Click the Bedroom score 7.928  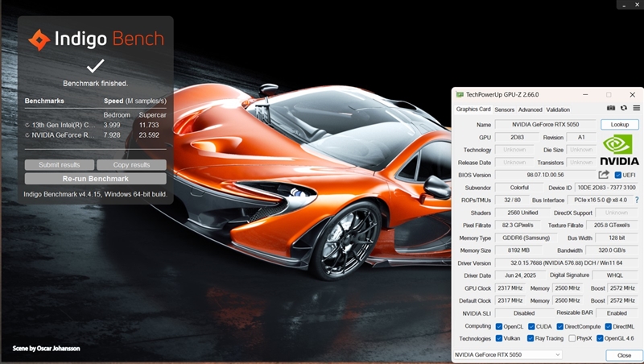tap(112, 134)
